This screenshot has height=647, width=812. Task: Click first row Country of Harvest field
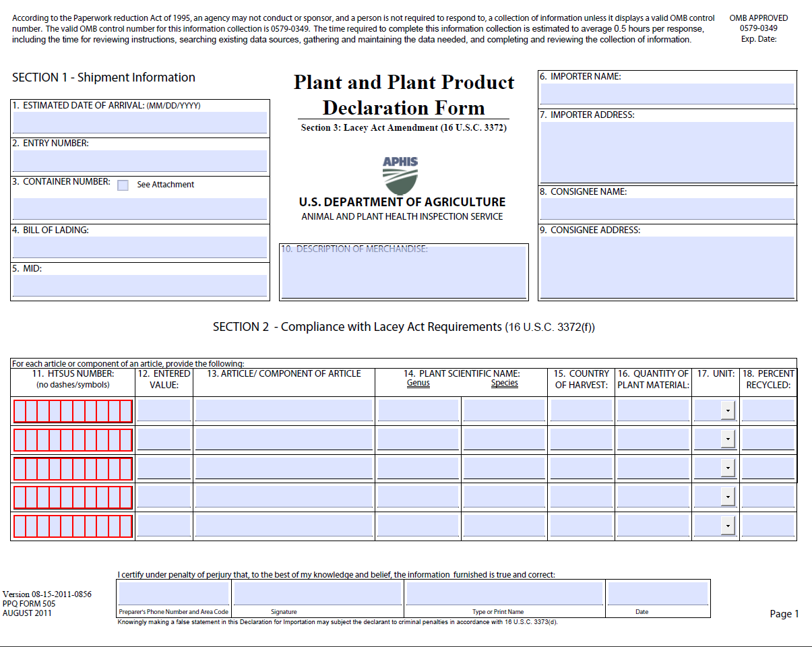[582, 410]
